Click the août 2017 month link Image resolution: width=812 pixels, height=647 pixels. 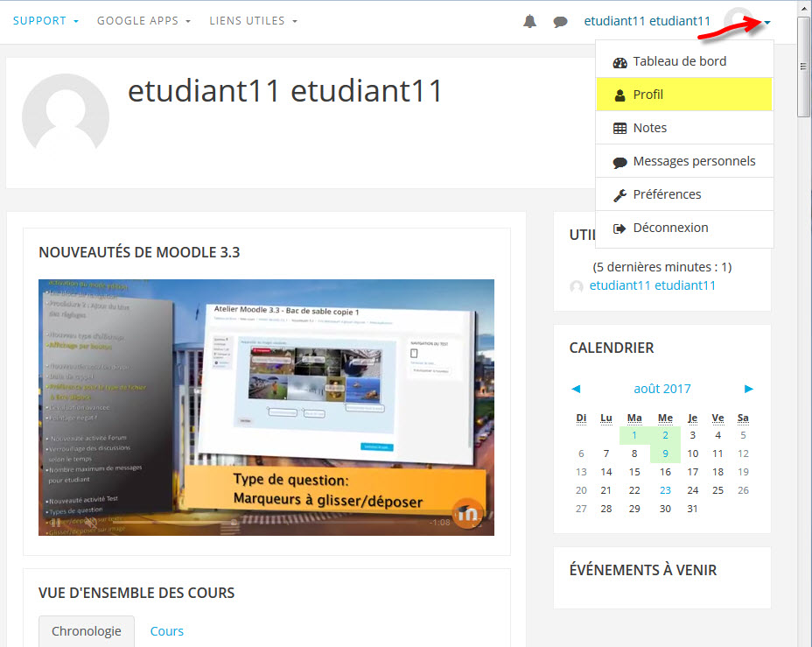click(x=661, y=389)
